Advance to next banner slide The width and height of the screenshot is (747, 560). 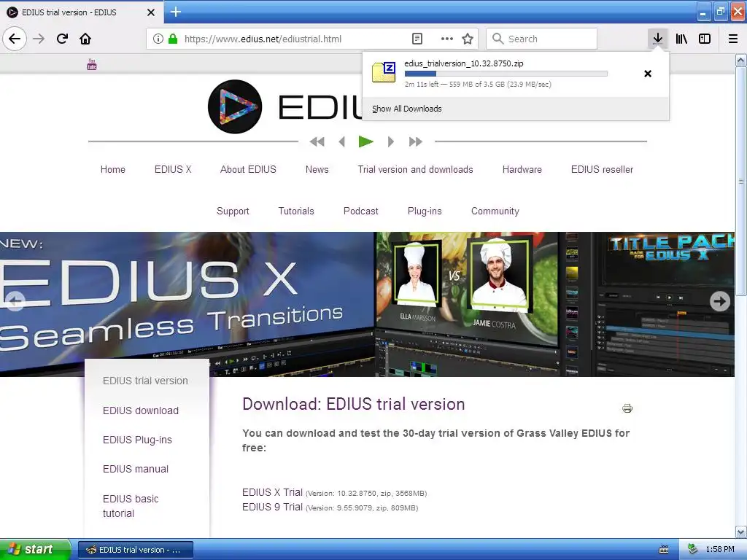(720, 301)
